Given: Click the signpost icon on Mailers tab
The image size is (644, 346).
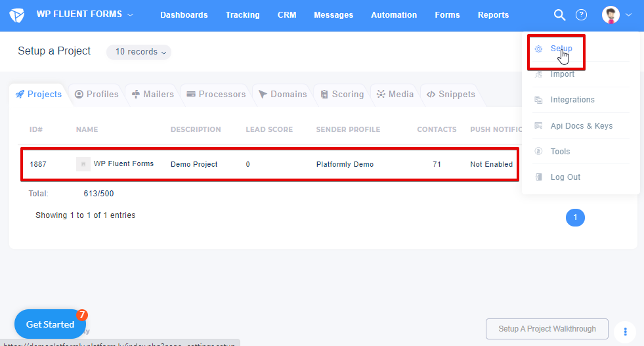Looking at the screenshot, I should pyautogui.click(x=135, y=94).
